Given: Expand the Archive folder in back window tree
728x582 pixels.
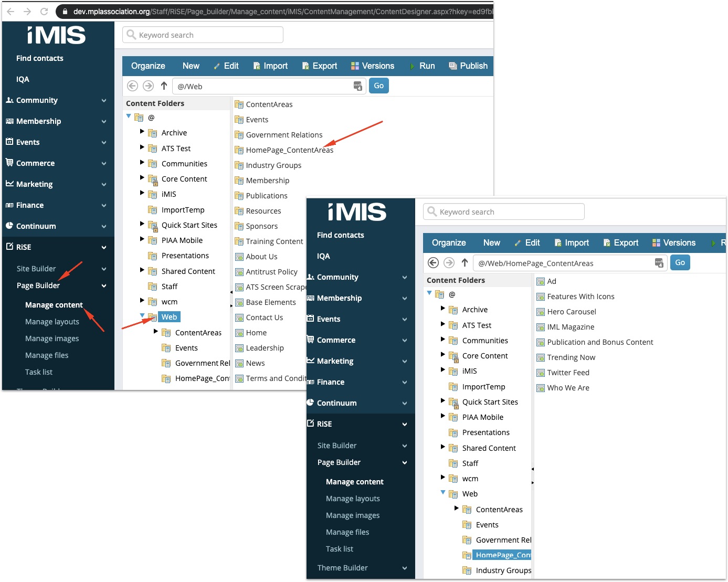Looking at the screenshot, I should [142, 132].
